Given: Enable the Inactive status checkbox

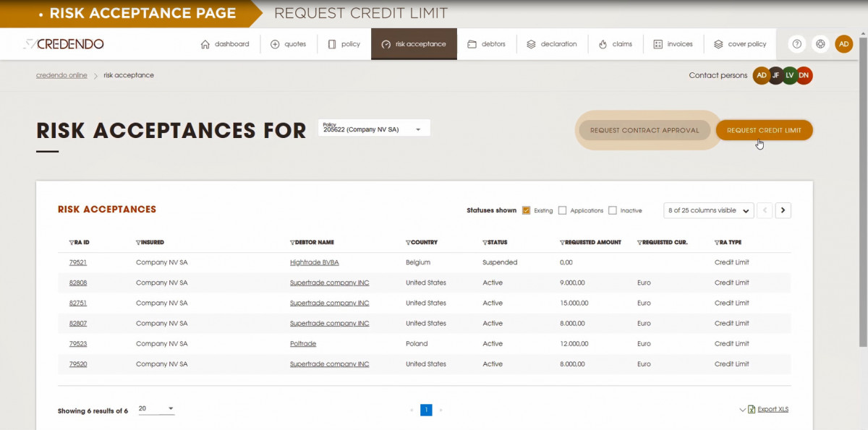Looking at the screenshot, I should tap(613, 210).
